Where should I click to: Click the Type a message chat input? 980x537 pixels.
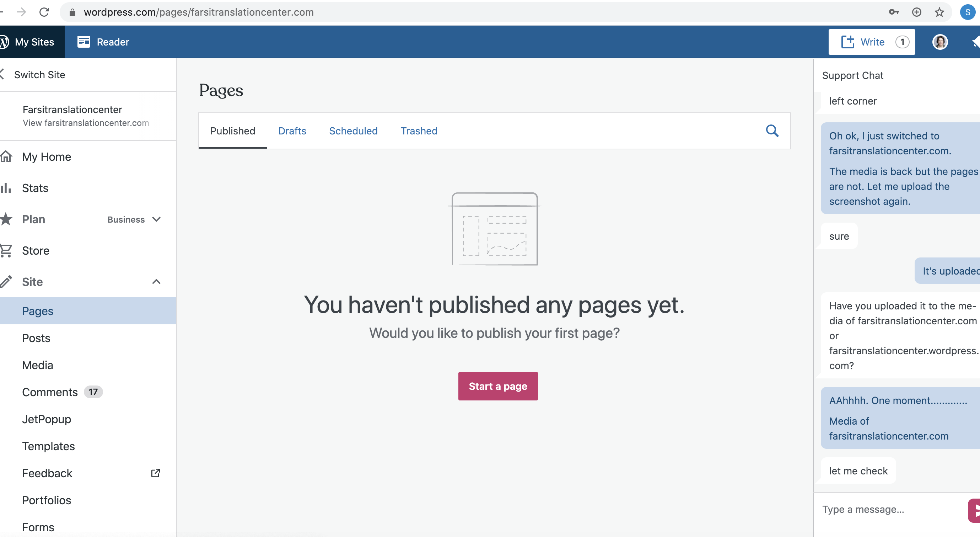click(x=890, y=510)
